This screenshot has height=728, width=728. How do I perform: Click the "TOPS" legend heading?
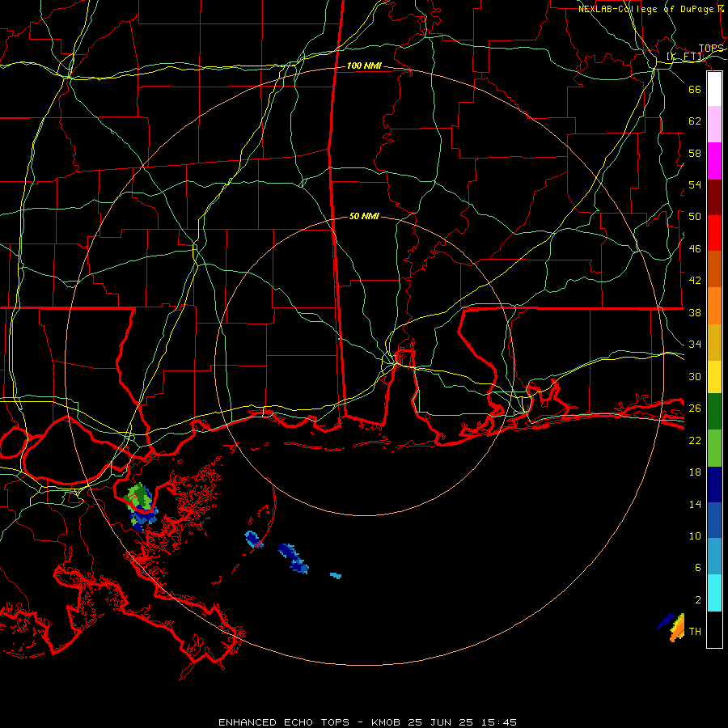pos(711,49)
